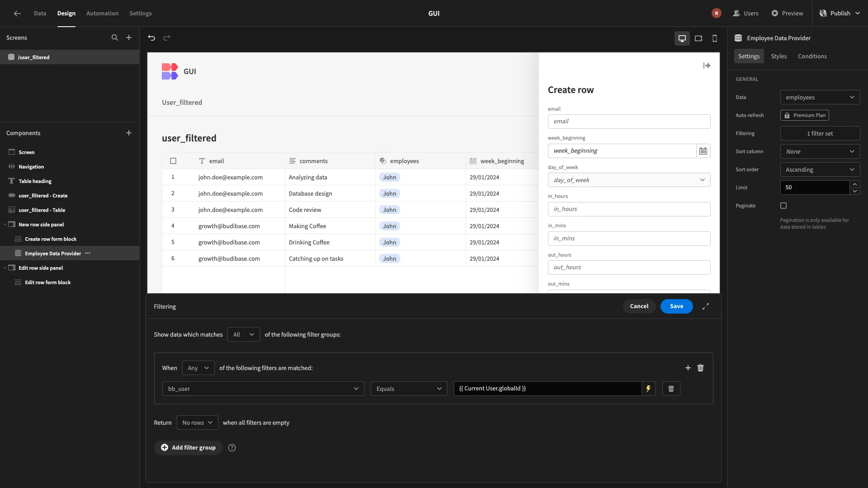Switch to the Conditions tab
This screenshot has width=868, height=488.
[812, 56]
